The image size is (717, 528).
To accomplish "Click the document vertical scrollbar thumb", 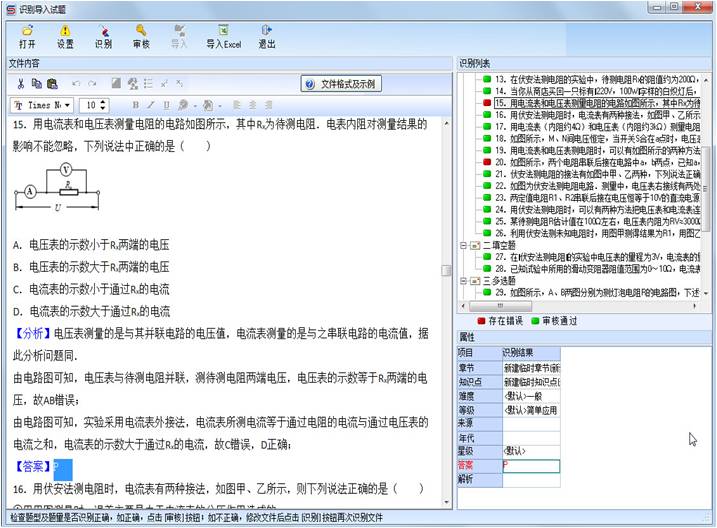I will coord(446,271).
